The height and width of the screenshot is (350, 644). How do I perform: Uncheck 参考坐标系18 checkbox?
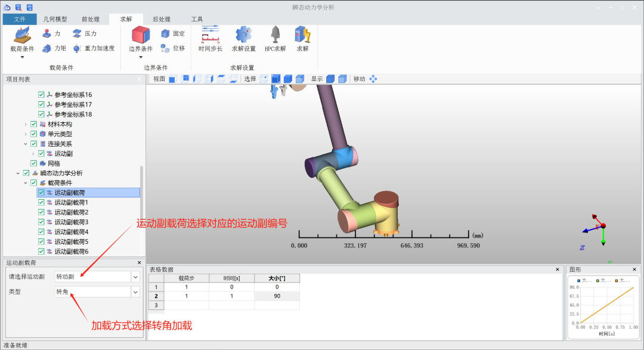41,114
